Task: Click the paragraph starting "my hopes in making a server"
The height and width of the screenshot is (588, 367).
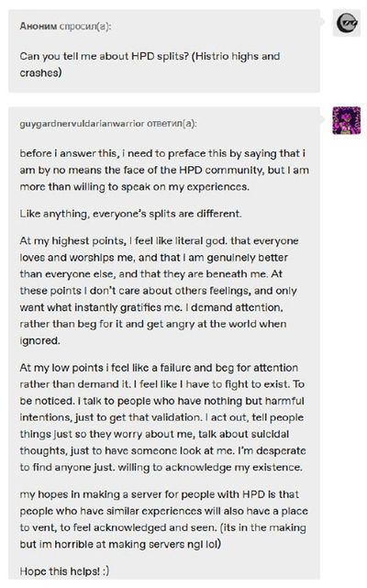Action: pyautogui.click(x=163, y=519)
